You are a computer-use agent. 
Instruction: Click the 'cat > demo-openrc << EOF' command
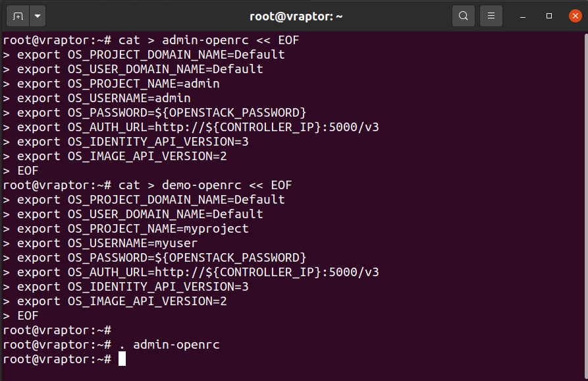coord(205,185)
